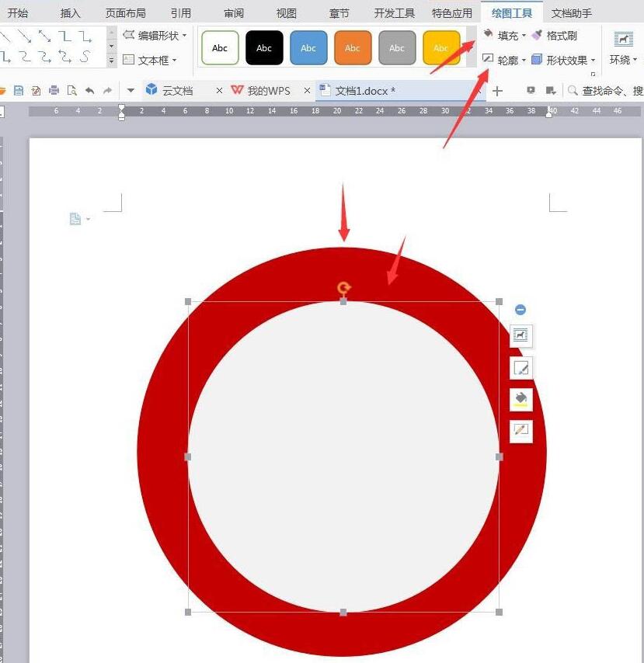
Task: Open the 插入 ribbon tab
Action: click(x=70, y=13)
